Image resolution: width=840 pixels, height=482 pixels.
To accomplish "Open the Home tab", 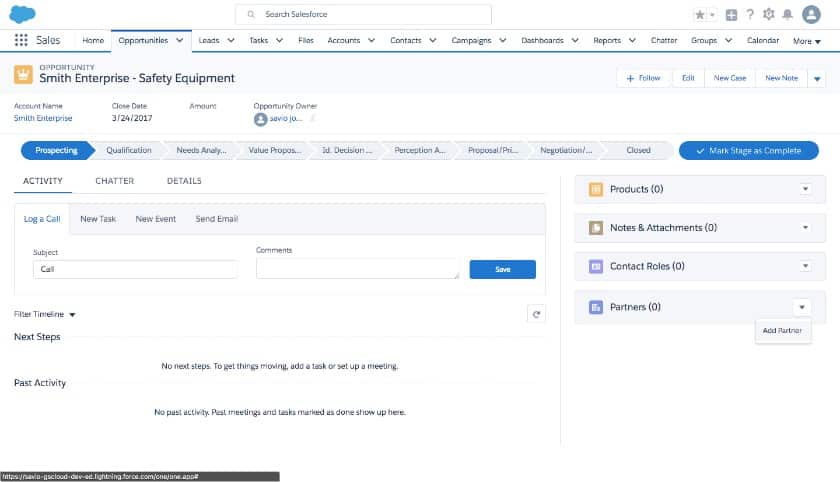I will pos(93,40).
